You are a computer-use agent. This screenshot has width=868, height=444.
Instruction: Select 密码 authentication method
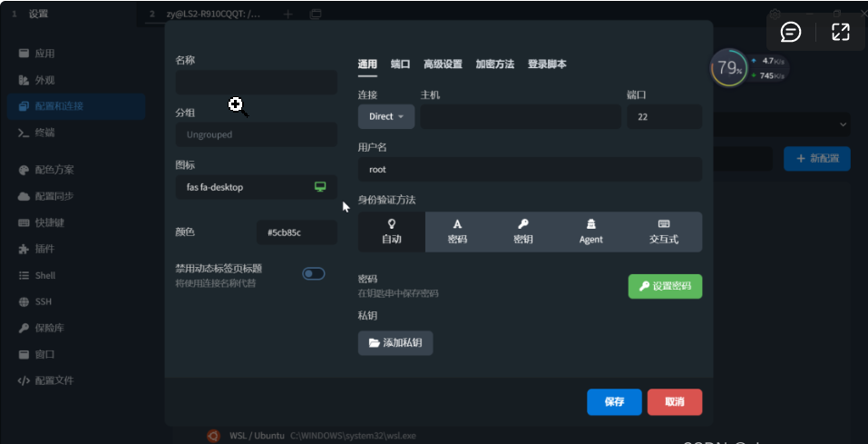[457, 232]
